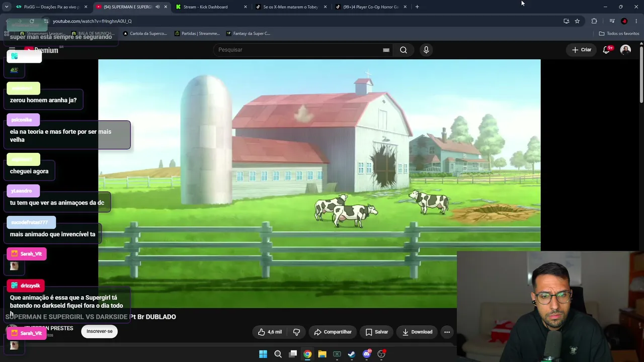This screenshot has height=362, width=644.
Task: Click the Inscrever-se subscribe button
Action: pyautogui.click(x=100, y=331)
